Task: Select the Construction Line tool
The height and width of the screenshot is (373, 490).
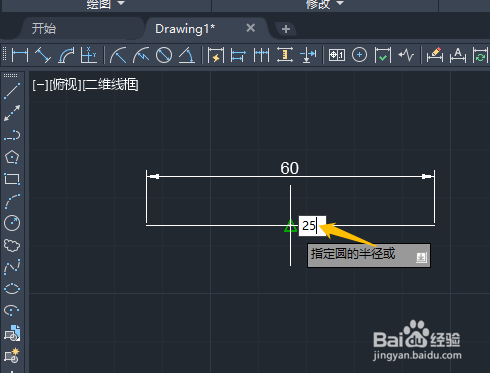Action: click(12, 113)
